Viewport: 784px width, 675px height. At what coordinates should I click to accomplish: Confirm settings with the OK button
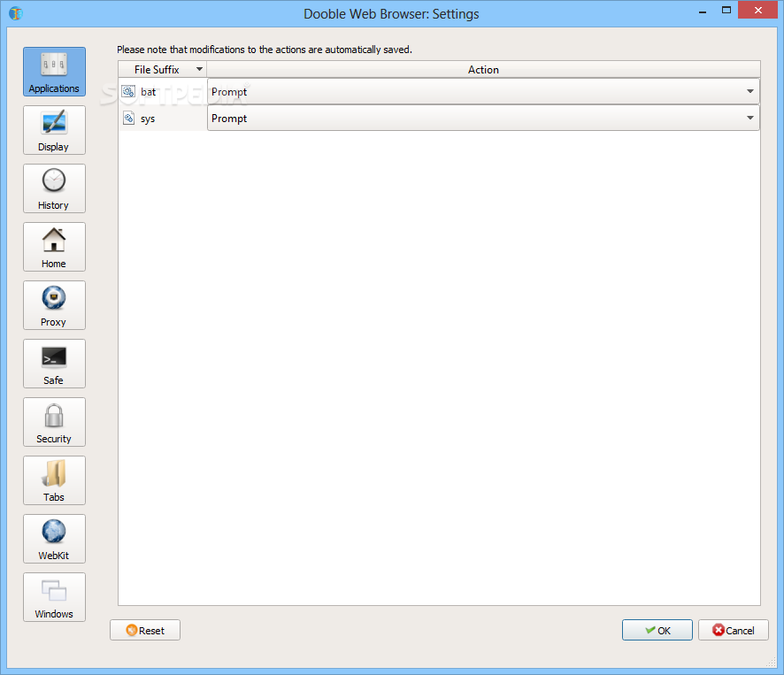657,630
